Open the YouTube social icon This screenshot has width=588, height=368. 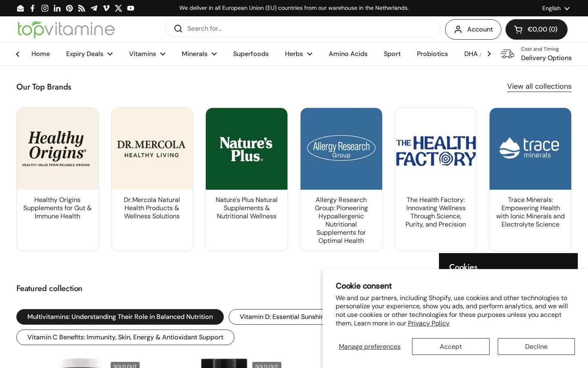131,8
